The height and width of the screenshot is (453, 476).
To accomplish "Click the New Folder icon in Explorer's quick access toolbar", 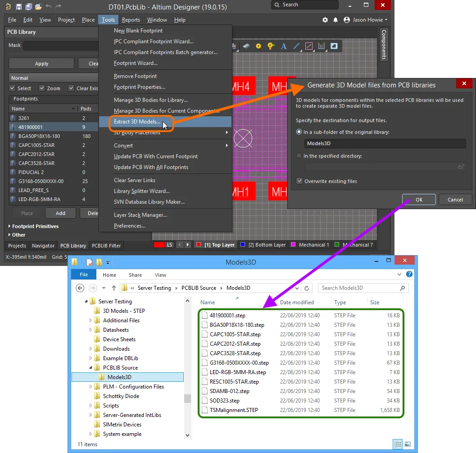I will (x=99, y=262).
